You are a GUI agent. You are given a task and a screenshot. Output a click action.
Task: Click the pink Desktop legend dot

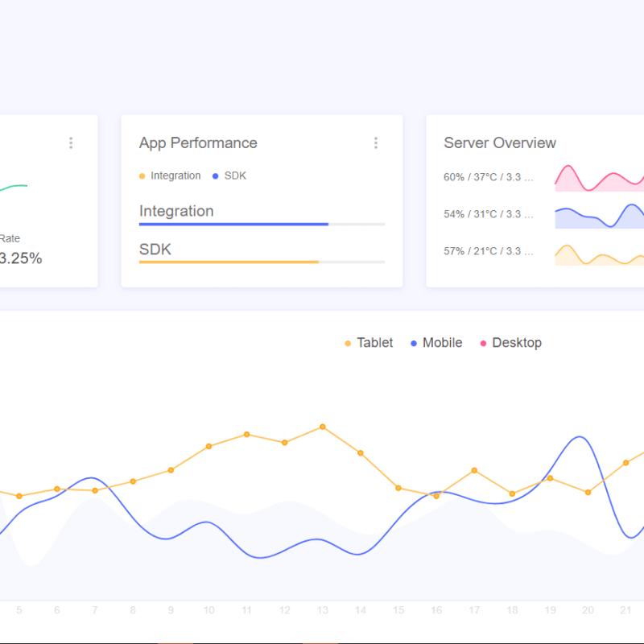484,343
